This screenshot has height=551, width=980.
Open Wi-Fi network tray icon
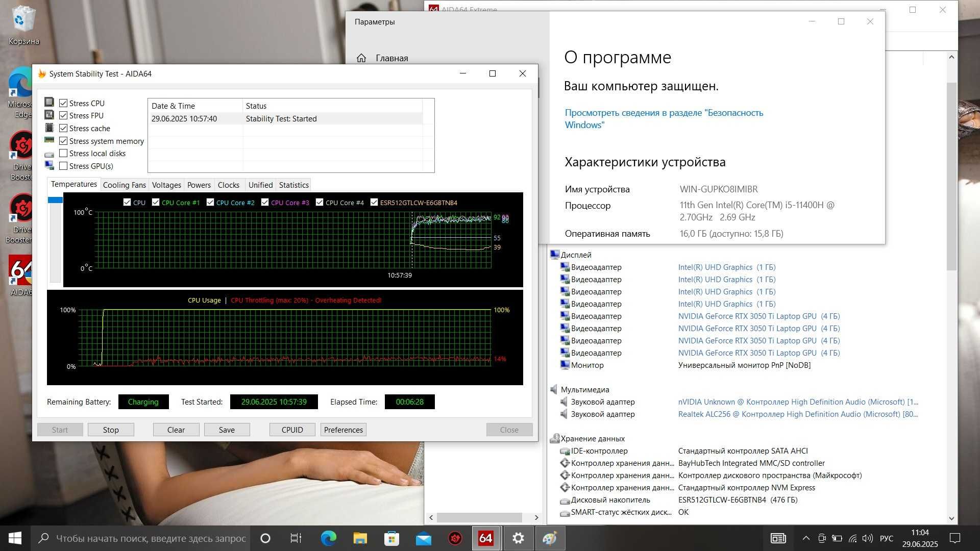click(852, 538)
